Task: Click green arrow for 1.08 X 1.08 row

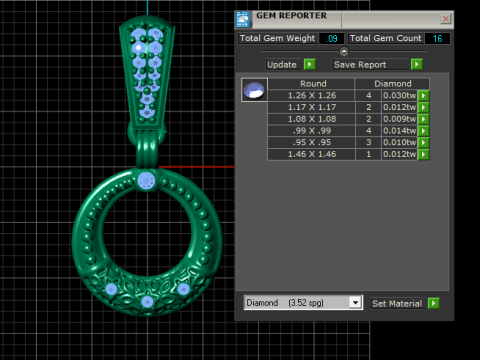Action: pyautogui.click(x=423, y=119)
